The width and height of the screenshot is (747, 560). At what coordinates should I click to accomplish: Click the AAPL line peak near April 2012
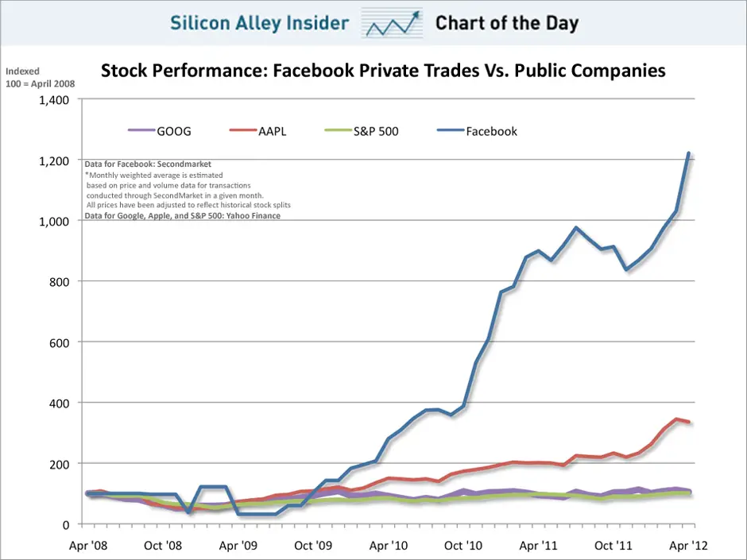point(676,419)
